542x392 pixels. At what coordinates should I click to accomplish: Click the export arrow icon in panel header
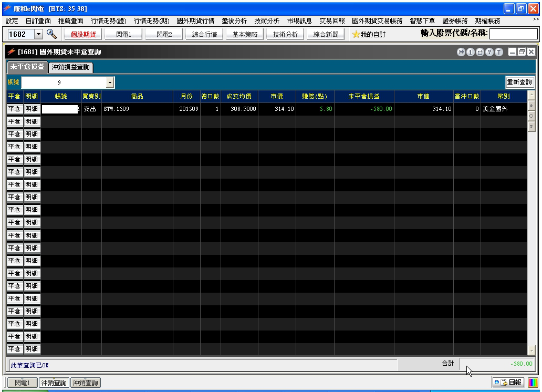pos(461,52)
